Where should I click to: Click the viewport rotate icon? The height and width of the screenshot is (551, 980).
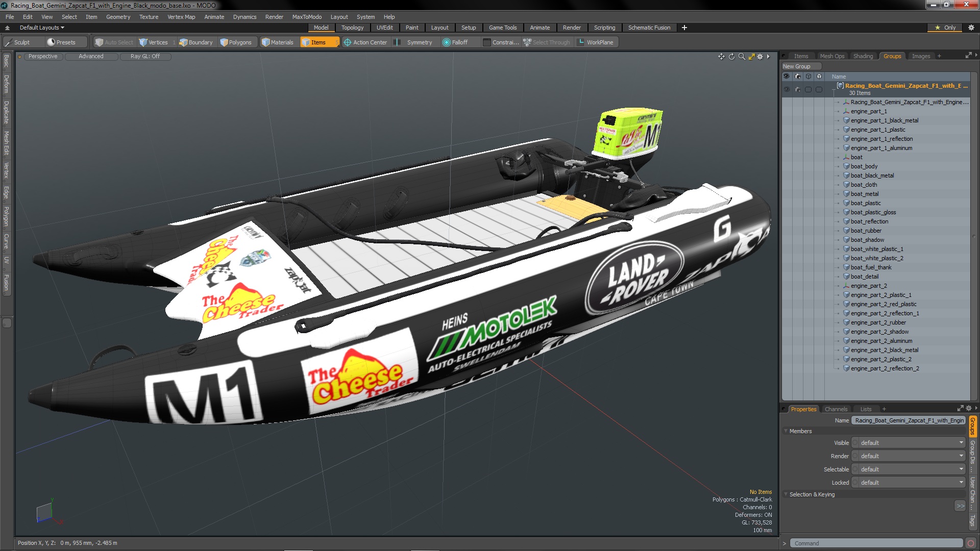(731, 57)
